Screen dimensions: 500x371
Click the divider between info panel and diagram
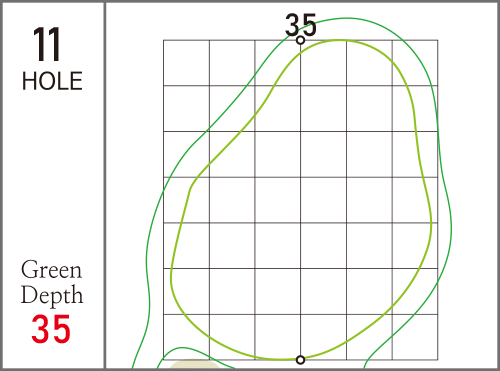coord(105,185)
